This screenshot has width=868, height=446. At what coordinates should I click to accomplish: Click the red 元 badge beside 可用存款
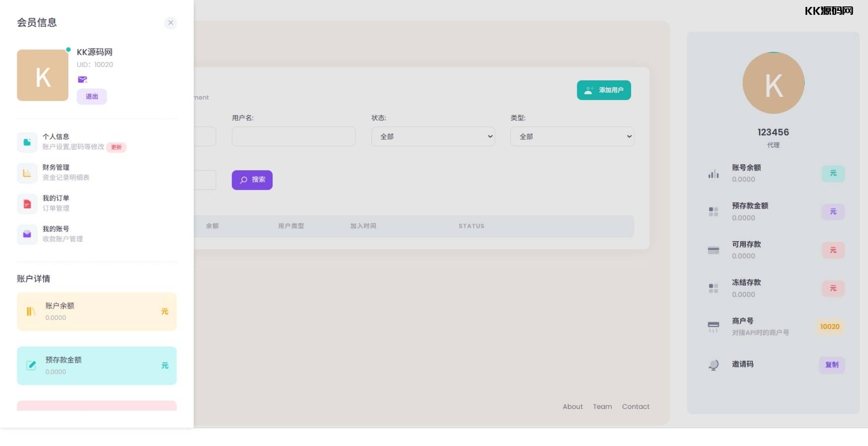833,250
